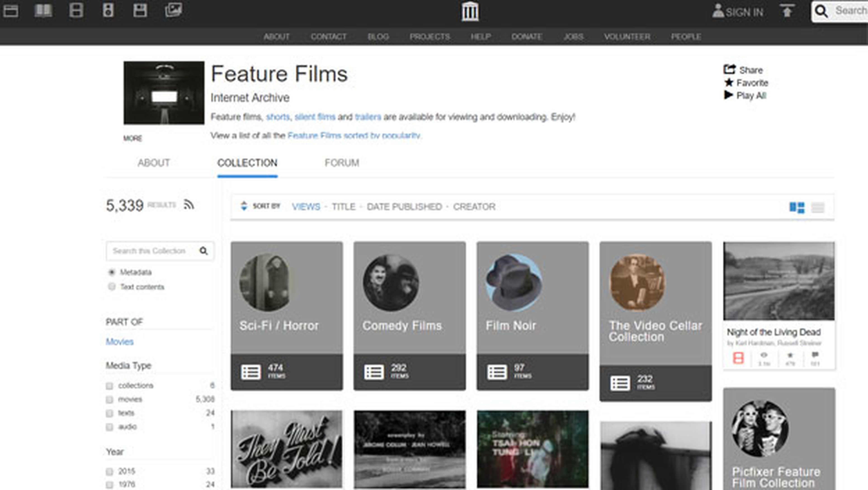The height and width of the screenshot is (490, 868).
Task: Select the Text contents radio button
Action: tap(111, 287)
